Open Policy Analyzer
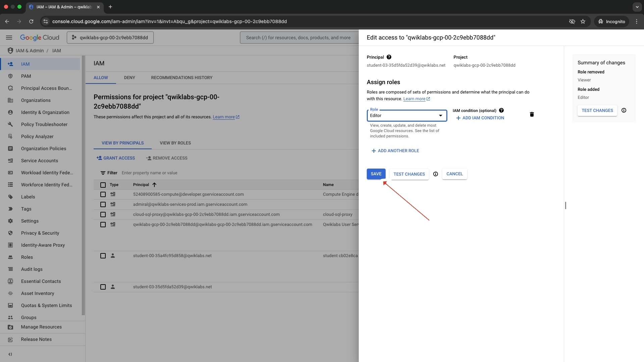The image size is (644, 362). point(40,136)
